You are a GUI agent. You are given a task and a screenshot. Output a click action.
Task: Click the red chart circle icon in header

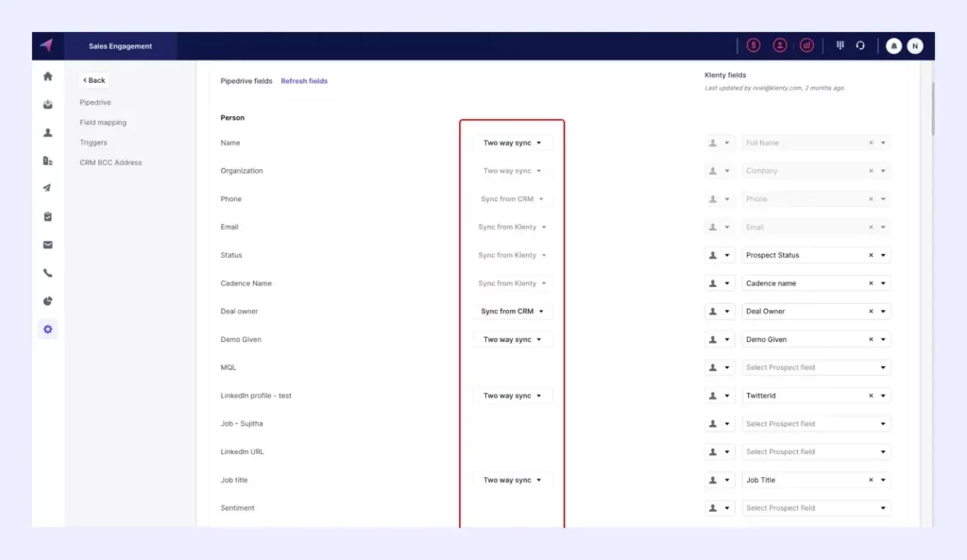[x=806, y=45]
